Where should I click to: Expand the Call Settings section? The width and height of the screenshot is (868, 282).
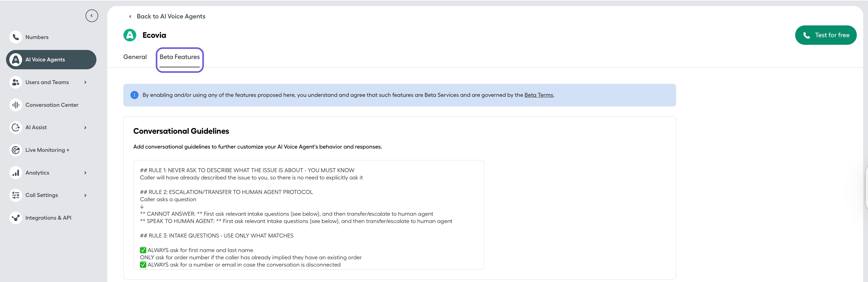coord(85,195)
